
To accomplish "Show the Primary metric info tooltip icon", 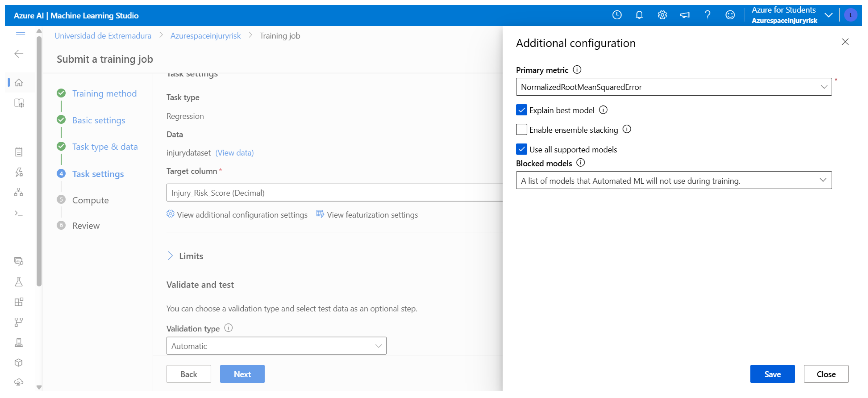I will 577,70.
